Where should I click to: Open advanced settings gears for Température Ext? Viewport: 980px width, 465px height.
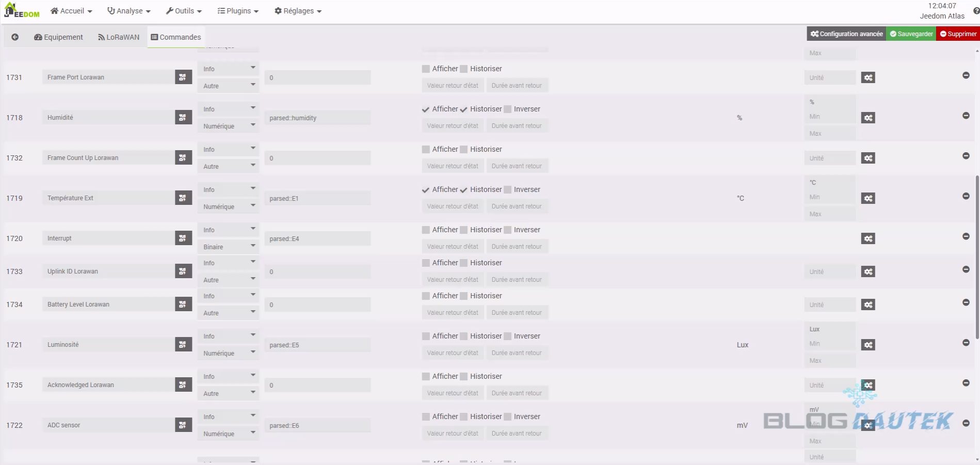point(868,198)
